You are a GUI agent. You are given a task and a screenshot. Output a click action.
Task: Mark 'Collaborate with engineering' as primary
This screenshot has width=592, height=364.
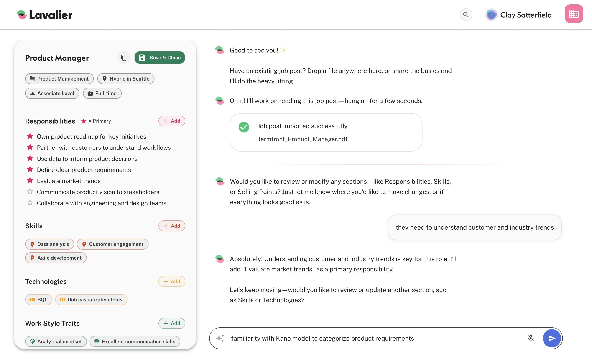click(30, 203)
